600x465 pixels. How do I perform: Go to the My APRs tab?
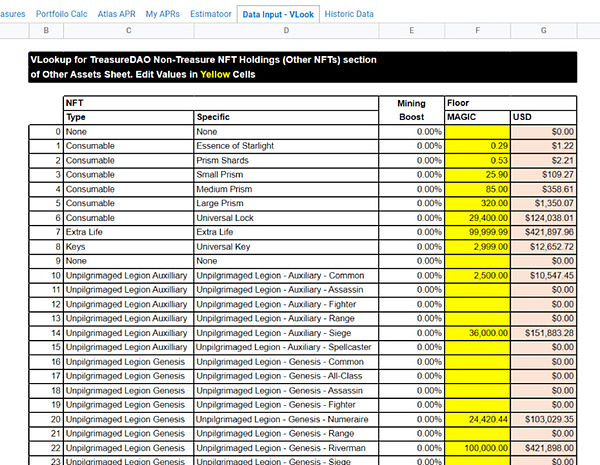164,14
